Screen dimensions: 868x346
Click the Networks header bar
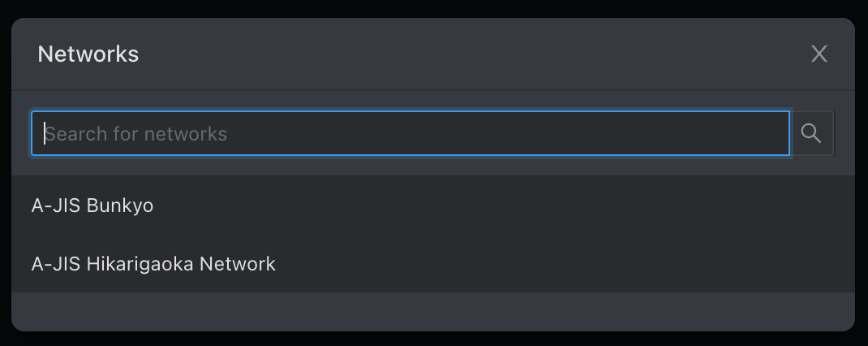click(x=432, y=54)
